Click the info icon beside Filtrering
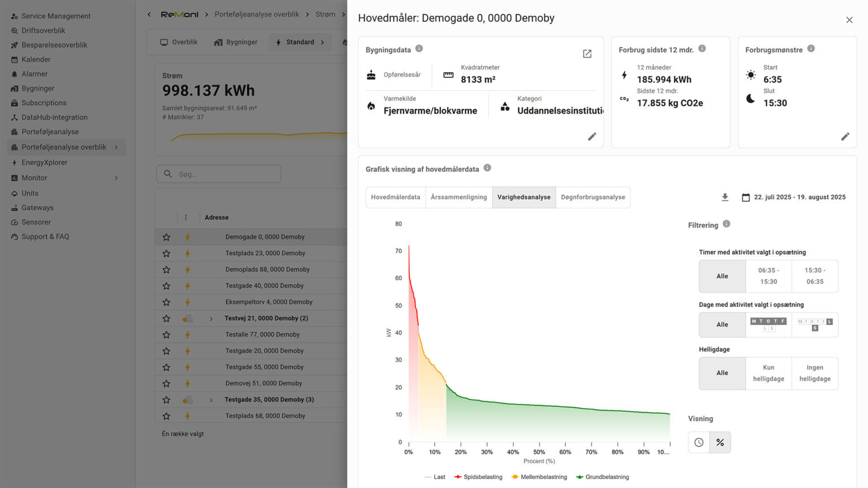The image size is (868, 488). click(726, 224)
